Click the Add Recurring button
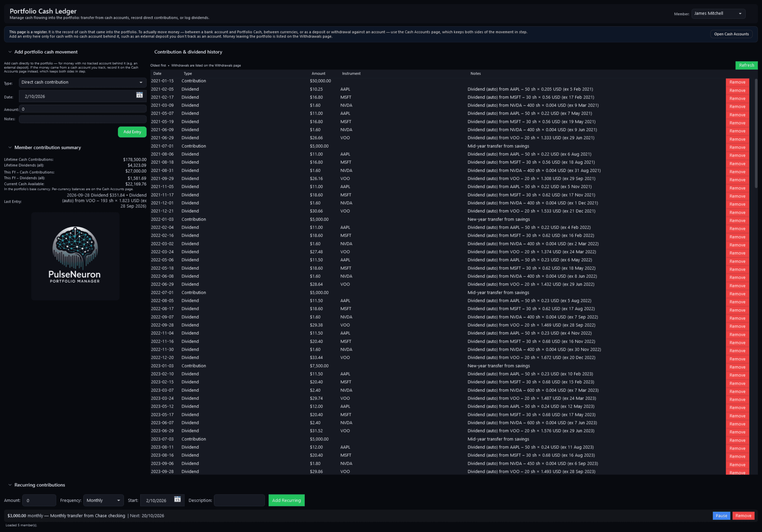 pos(286,500)
